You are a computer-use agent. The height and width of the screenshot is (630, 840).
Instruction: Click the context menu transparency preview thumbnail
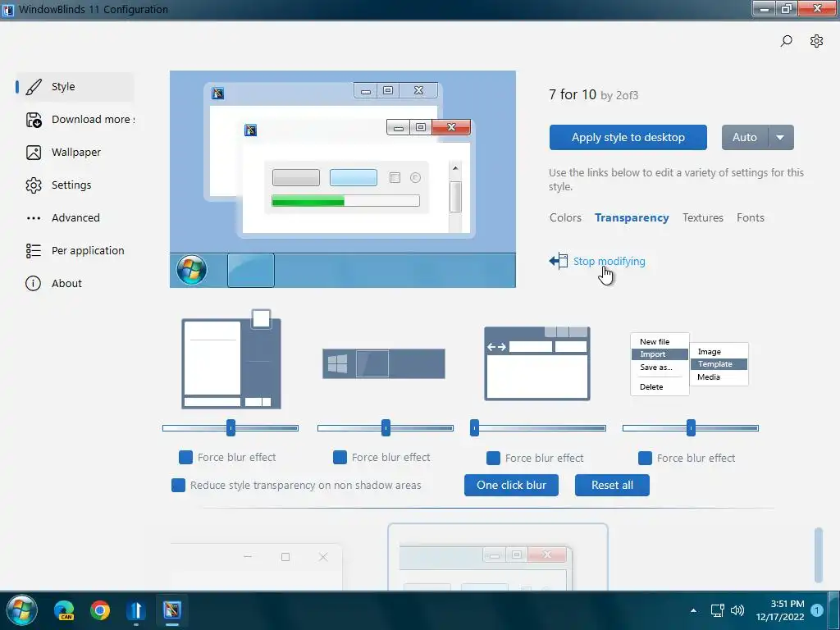pyautogui.click(x=689, y=364)
